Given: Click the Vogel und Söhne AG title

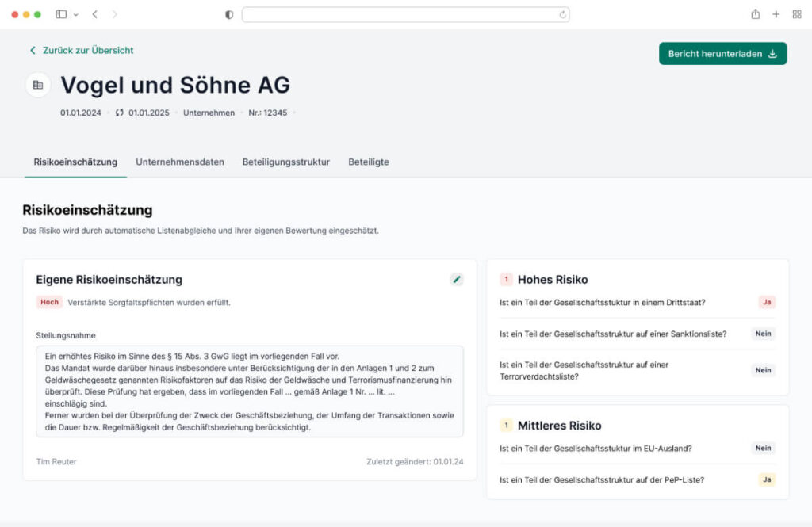Looking at the screenshot, I should 175,85.
